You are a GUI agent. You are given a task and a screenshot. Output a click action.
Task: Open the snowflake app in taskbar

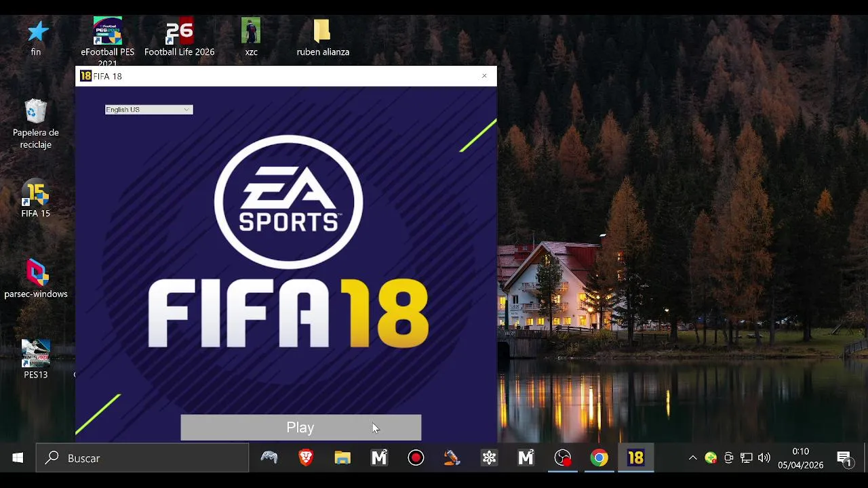coord(489,458)
